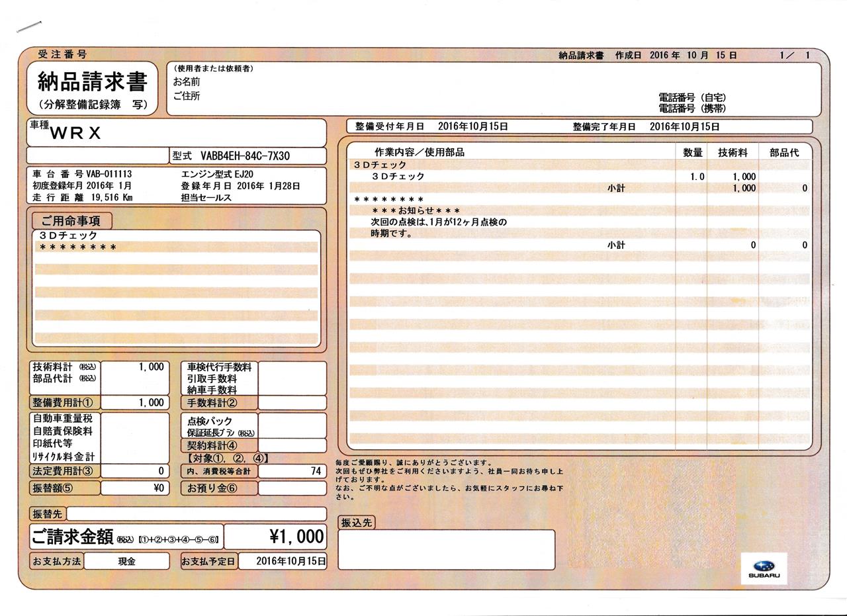Select the "作成日" label in the header

pyautogui.click(x=628, y=56)
